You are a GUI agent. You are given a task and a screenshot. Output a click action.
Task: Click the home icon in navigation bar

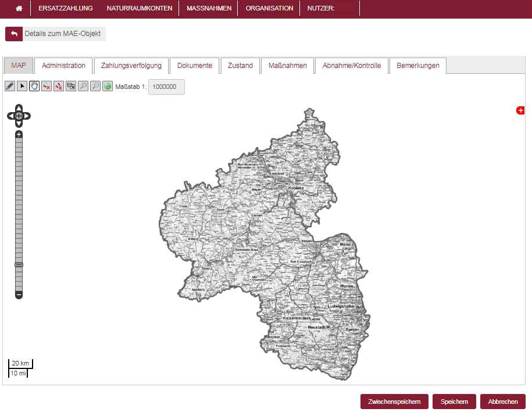pos(19,9)
